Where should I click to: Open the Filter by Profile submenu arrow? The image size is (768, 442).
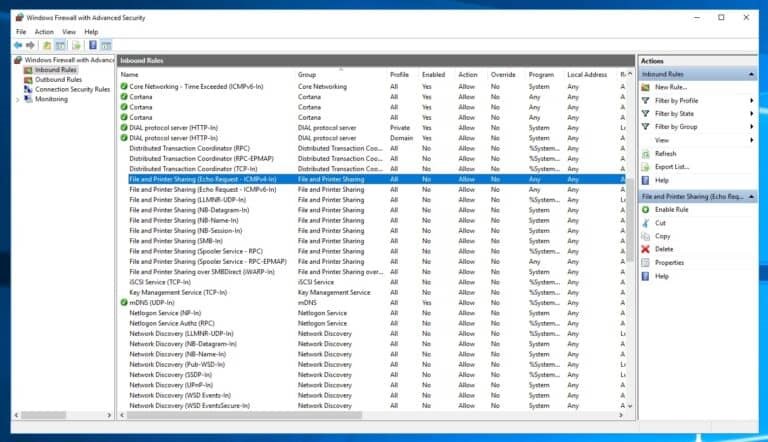click(x=751, y=100)
